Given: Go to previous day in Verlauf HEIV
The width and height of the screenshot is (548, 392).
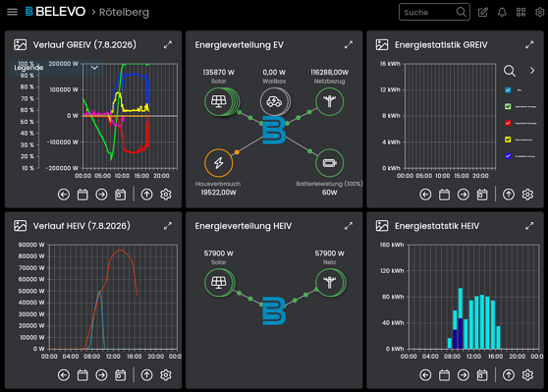Looking at the screenshot, I should pos(64,375).
